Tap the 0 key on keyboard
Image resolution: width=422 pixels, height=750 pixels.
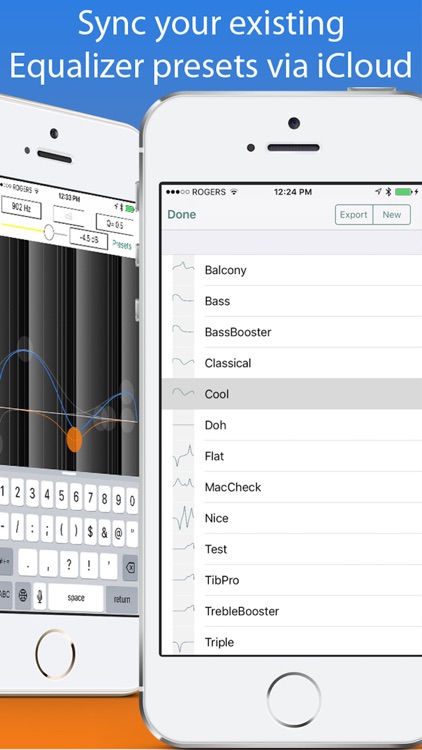pyautogui.click(x=133, y=501)
